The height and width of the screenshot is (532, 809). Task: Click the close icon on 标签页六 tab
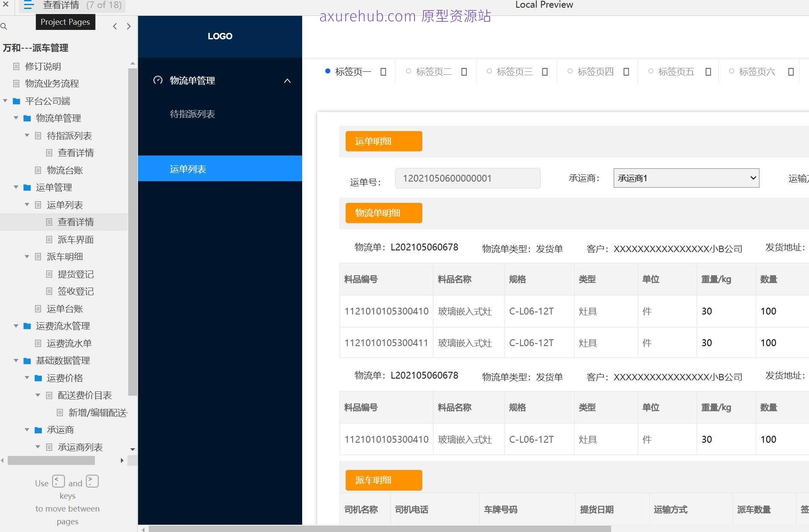(x=790, y=71)
